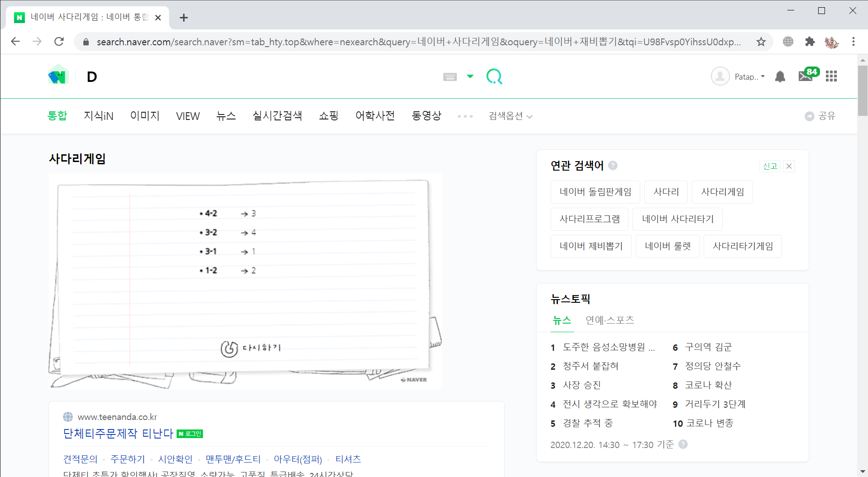Search related term 네이버 제비뽑기
Viewport: 868px width, 477px height.
coord(591,246)
